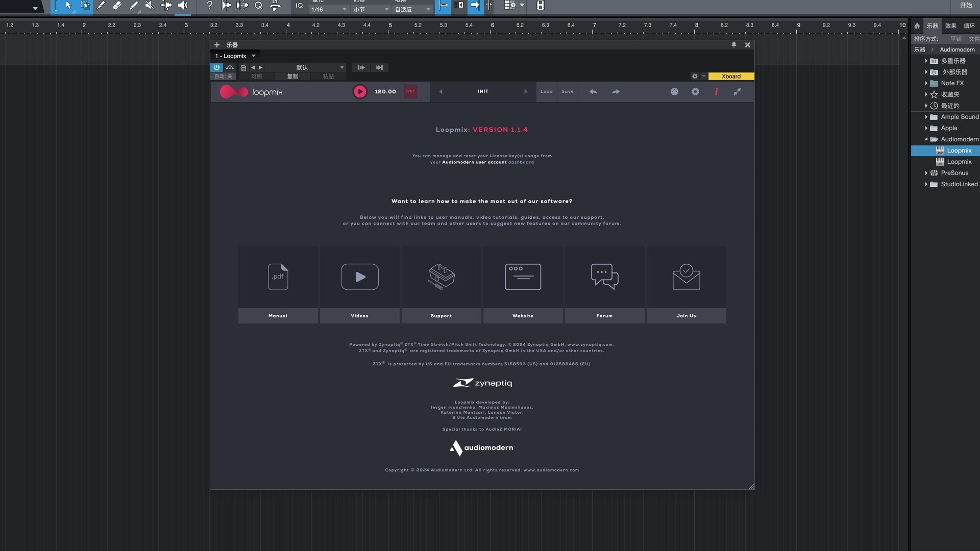This screenshot has width=980, height=551.
Task: Toggle the 自动: 关 automation switch
Action: (x=223, y=77)
